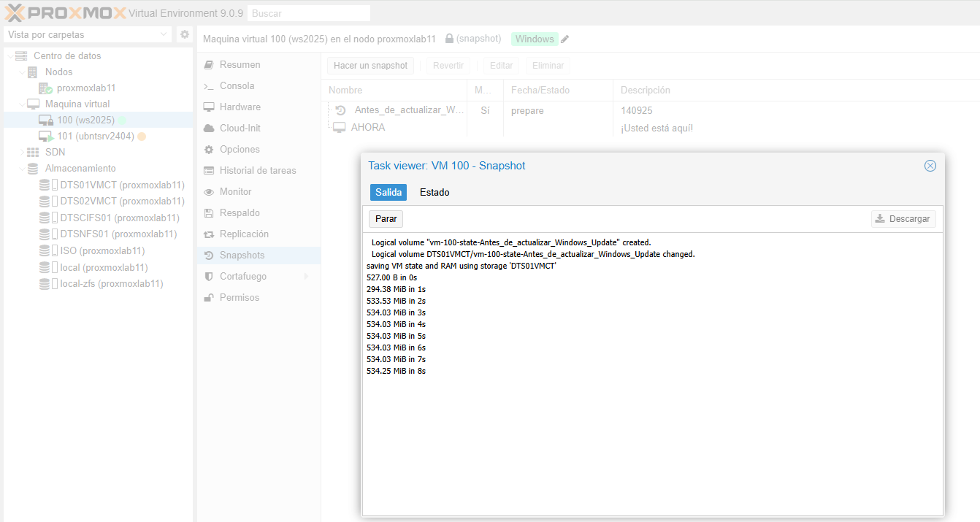This screenshot has height=522, width=980.
Task: Open the Respaldo backup section
Action: [259, 212]
